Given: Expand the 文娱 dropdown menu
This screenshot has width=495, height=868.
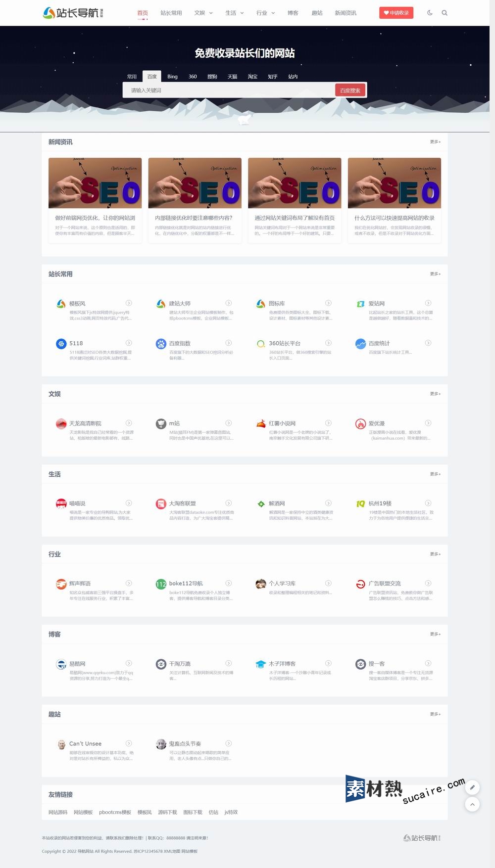Looking at the screenshot, I should [203, 13].
